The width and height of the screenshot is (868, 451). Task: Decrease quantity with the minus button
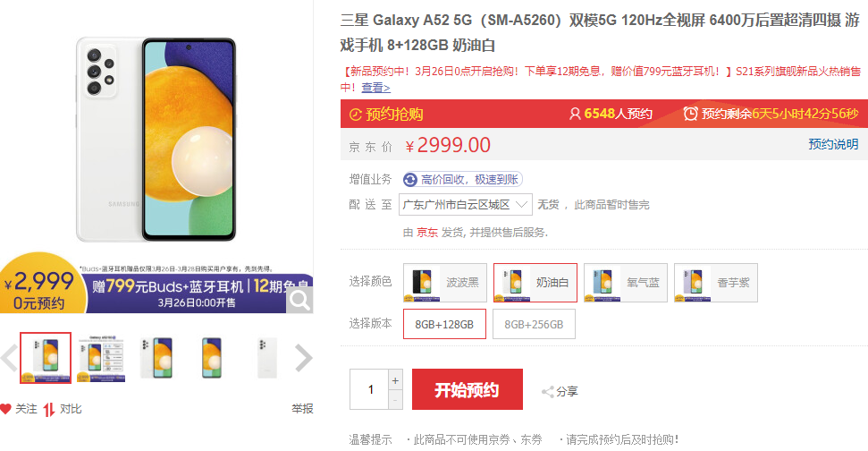(396, 399)
